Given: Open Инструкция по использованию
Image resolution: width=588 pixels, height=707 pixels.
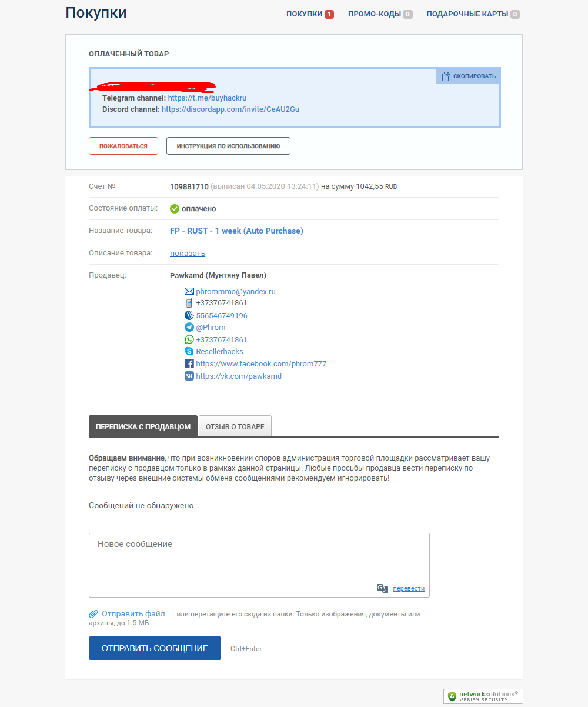Looking at the screenshot, I should [228, 146].
